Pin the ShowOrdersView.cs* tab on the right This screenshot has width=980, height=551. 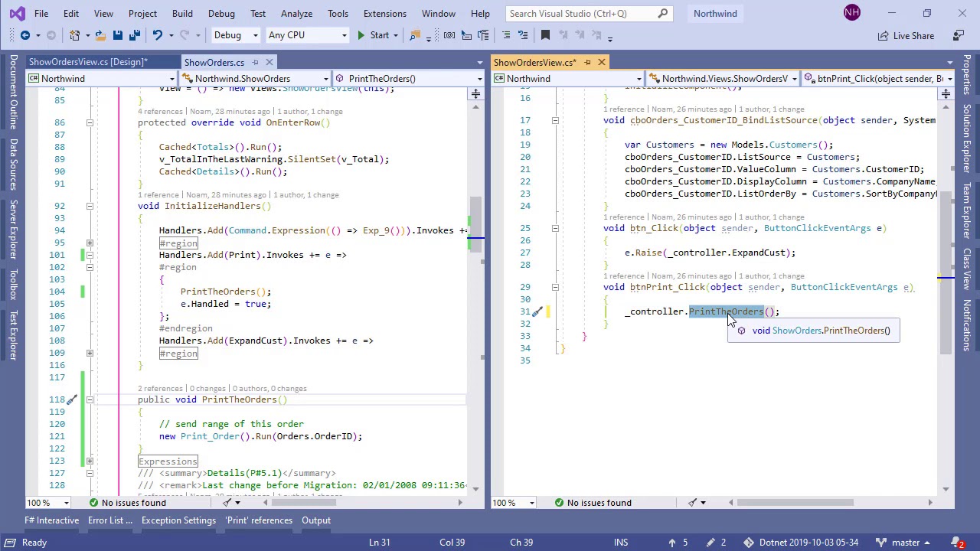pyautogui.click(x=587, y=62)
